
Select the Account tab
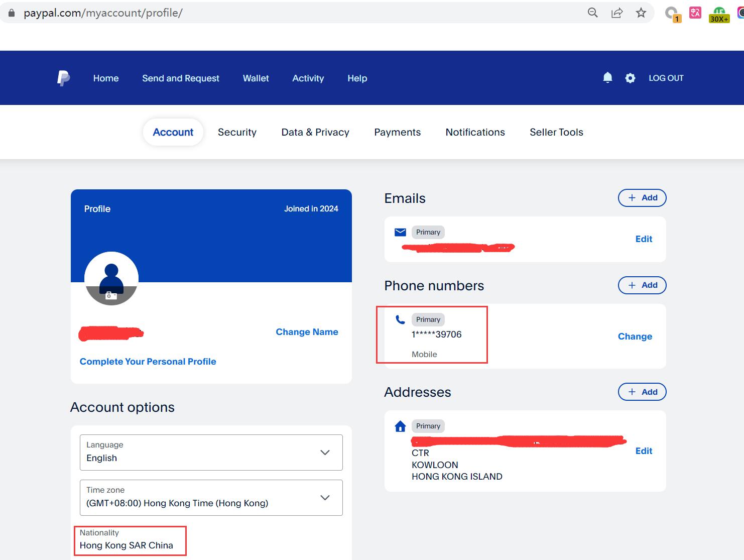tap(173, 132)
